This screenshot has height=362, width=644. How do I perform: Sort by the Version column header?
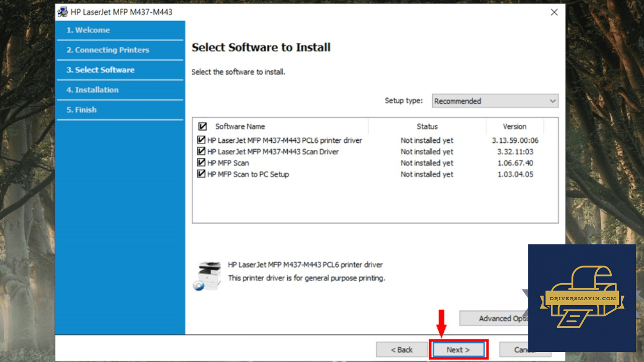pos(515,127)
